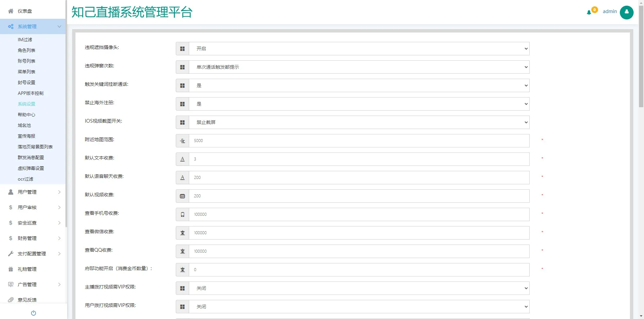Click the paperclip icon beside 意见反馈

(x=11, y=300)
